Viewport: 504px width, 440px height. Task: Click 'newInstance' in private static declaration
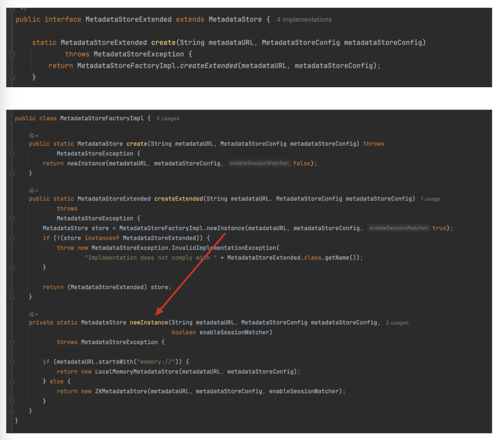point(149,322)
